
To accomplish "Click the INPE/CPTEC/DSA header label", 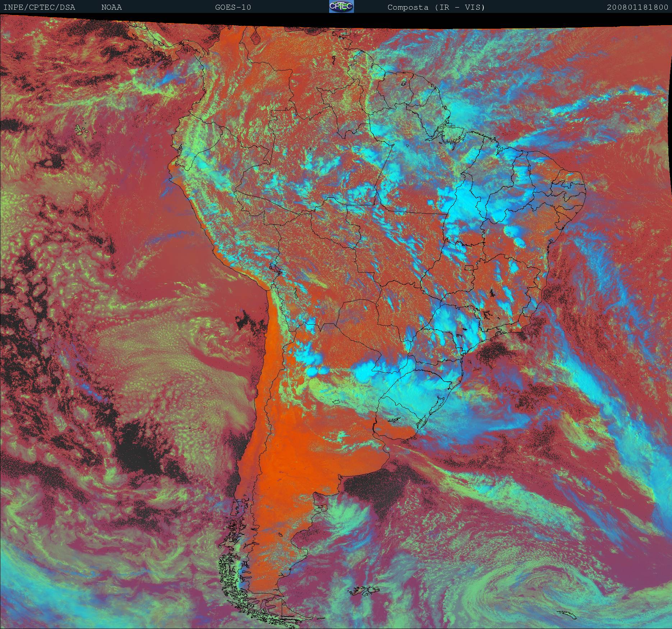I will point(39,7).
